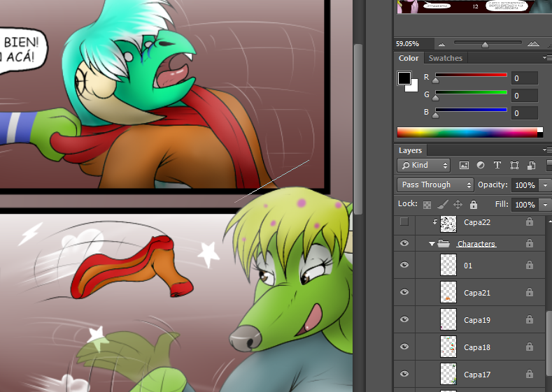Click the Navigator zoom out icon

441,44
